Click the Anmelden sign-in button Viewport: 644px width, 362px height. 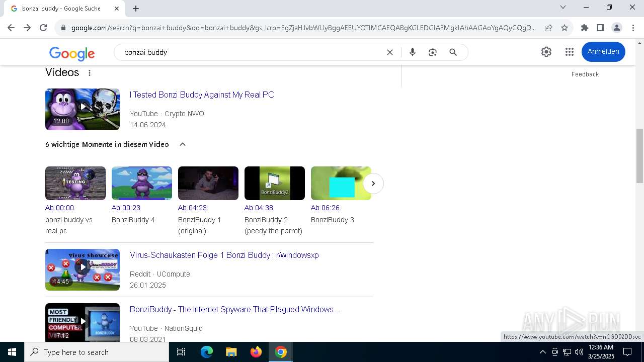[603, 52]
